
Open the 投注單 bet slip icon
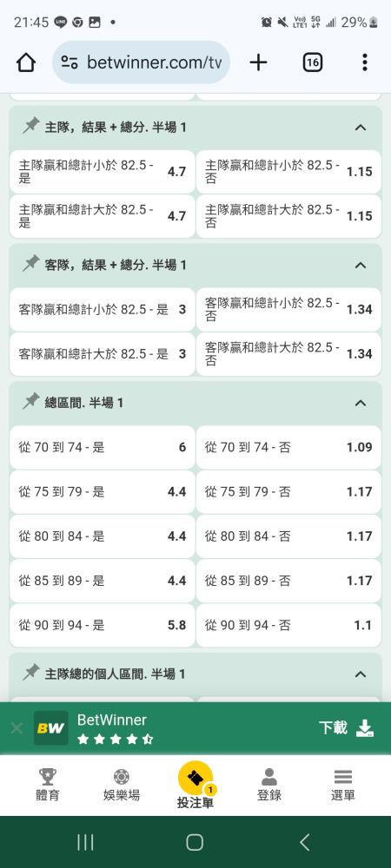point(195,778)
